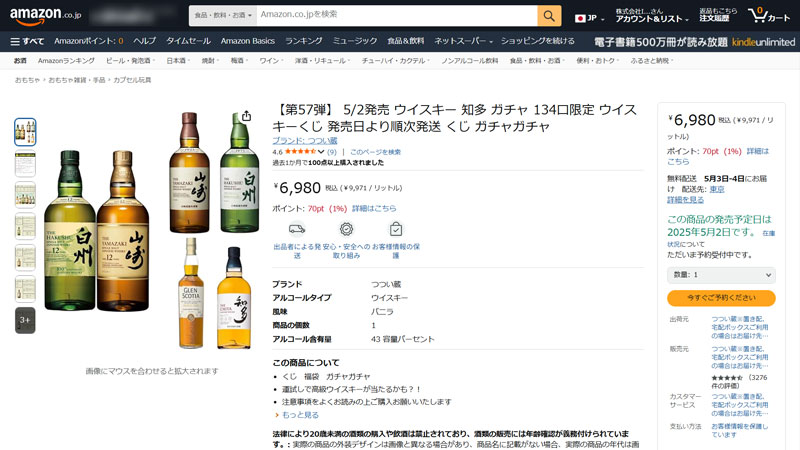Viewport: 800px width, 450px height.
Task: Open ふるさと納税 category in sub navigation
Action: (x=652, y=61)
